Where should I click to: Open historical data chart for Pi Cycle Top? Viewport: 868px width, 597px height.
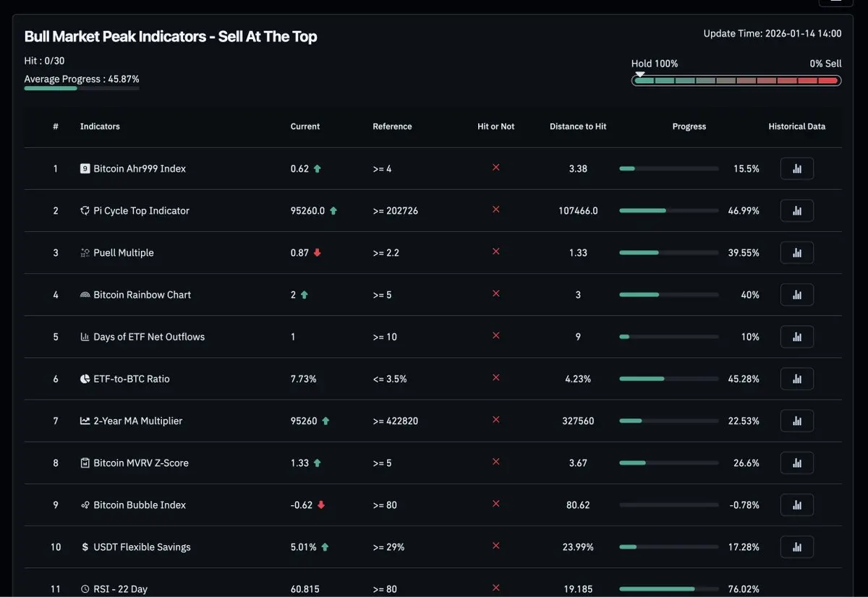[x=796, y=210]
